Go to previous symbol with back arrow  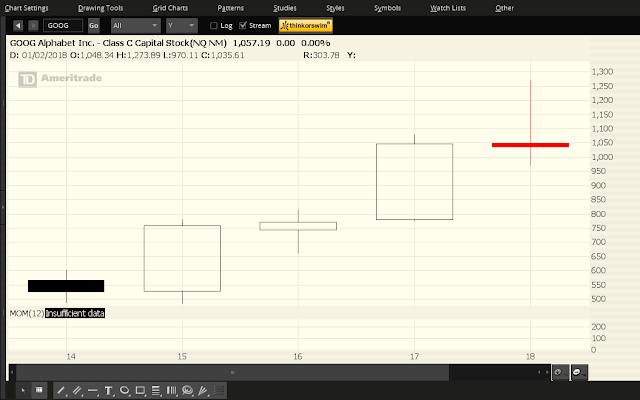(18, 26)
